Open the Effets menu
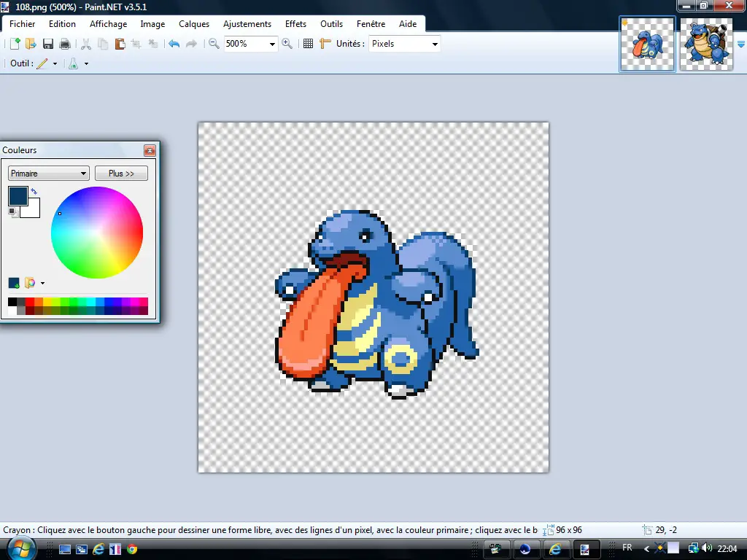Image resolution: width=747 pixels, height=560 pixels. point(296,24)
